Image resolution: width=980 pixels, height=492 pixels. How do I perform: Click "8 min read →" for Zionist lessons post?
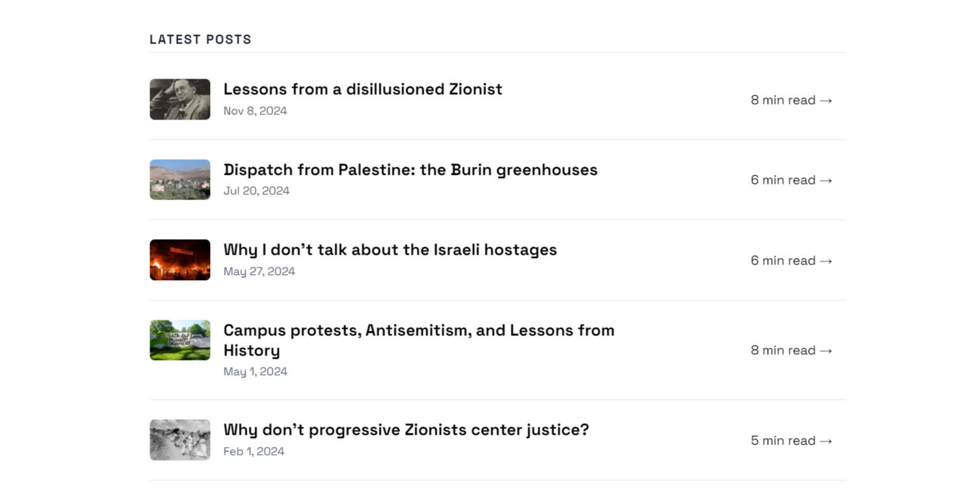791,100
